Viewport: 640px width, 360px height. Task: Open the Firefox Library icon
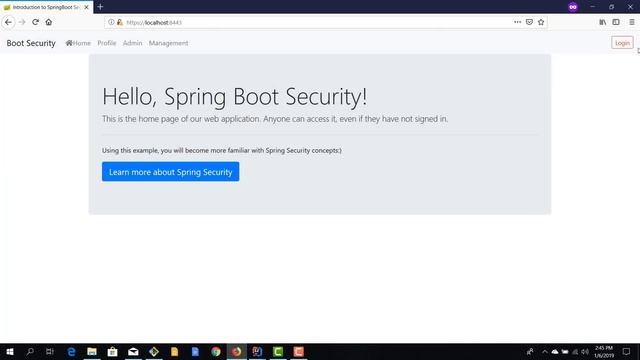(602, 22)
